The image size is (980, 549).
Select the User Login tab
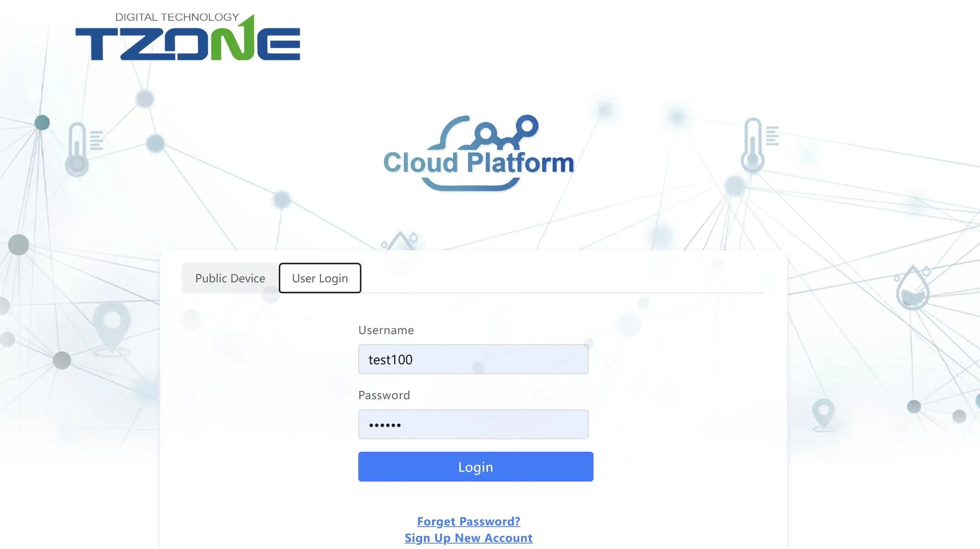319,278
